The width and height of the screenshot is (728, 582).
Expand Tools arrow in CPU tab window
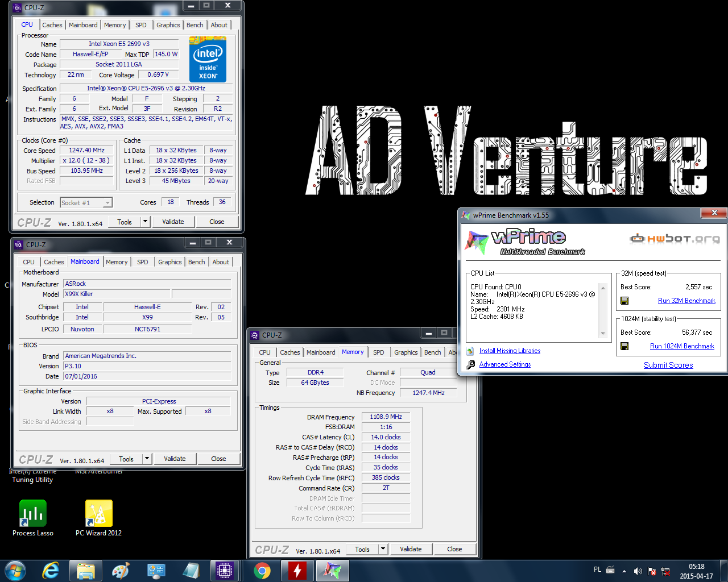point(146,222)
